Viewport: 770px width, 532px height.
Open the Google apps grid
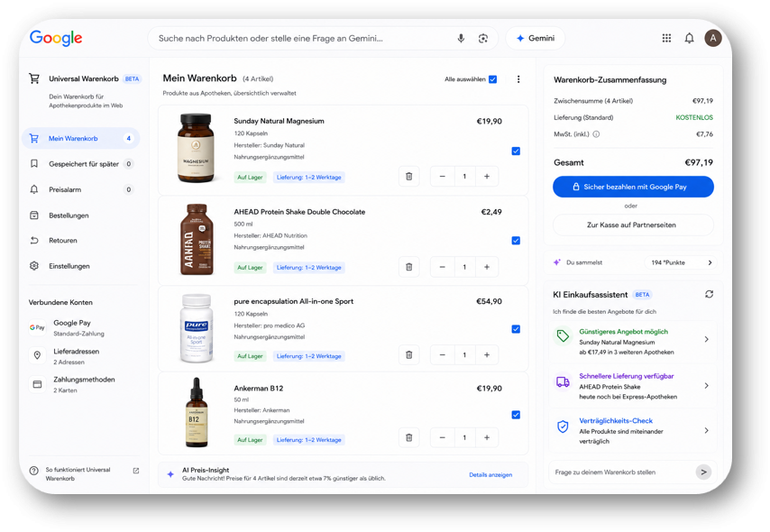666,38
